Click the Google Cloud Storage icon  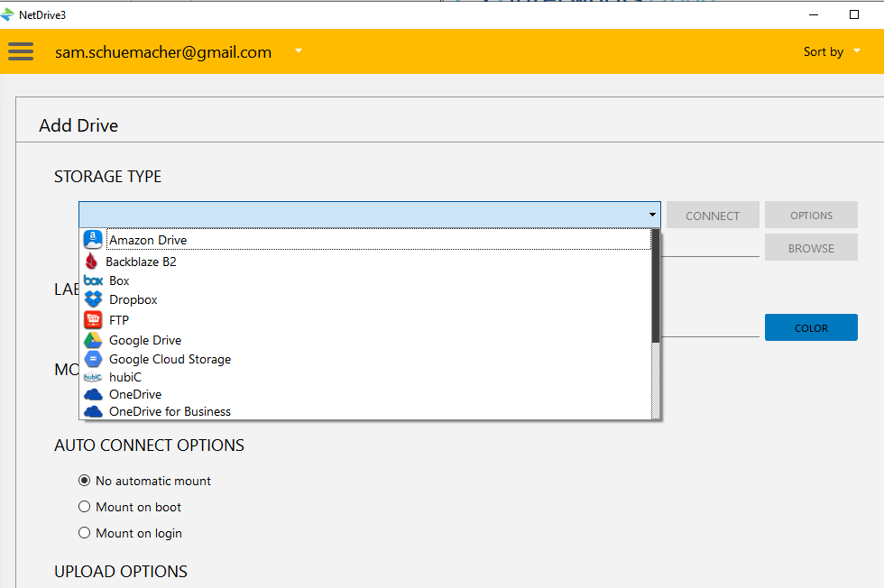[93, 359]
